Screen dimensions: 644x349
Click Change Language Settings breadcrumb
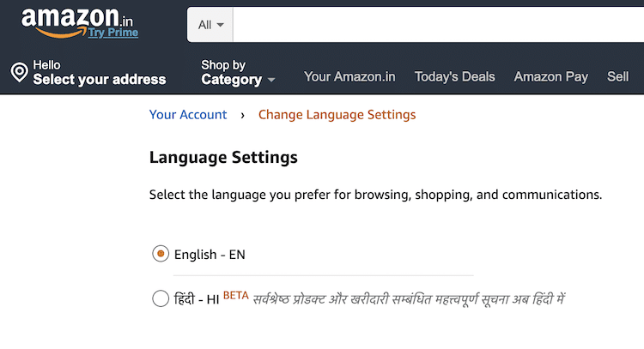pyautogui.click(x=337, y=115)
